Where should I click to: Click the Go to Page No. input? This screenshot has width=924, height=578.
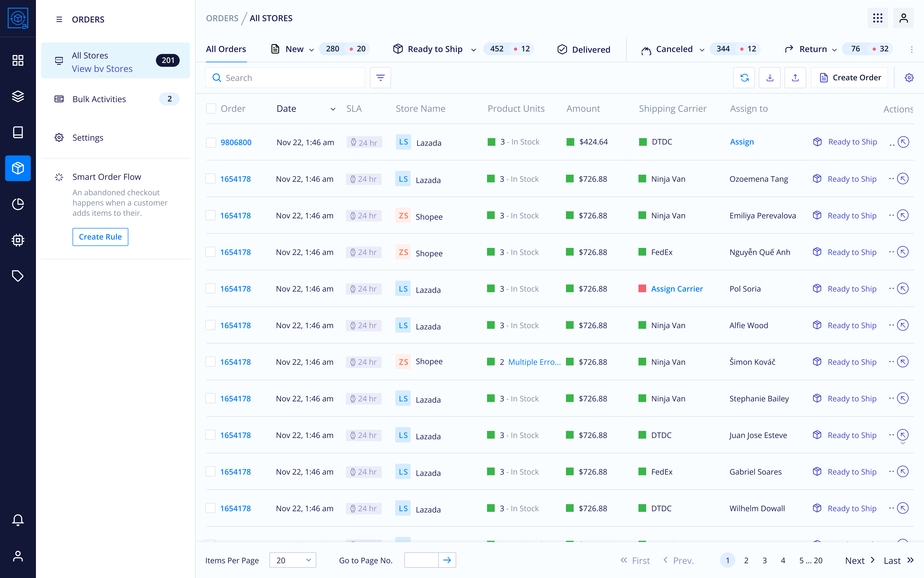click(421, 560)
